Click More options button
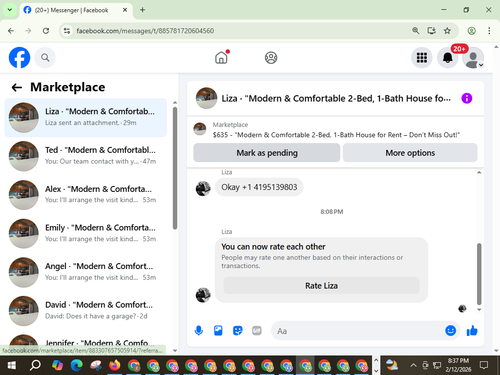Viewport: 500px width, 375px height. 410,153
